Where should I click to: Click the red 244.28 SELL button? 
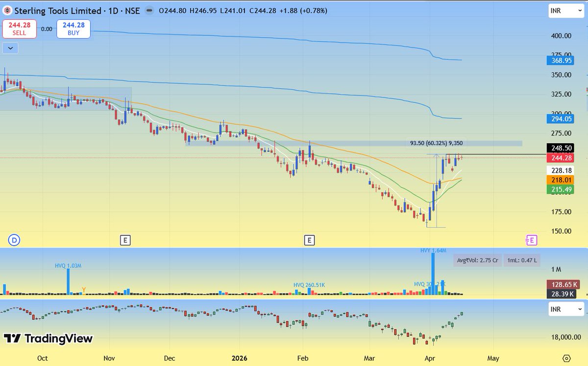tap(19, 29)
